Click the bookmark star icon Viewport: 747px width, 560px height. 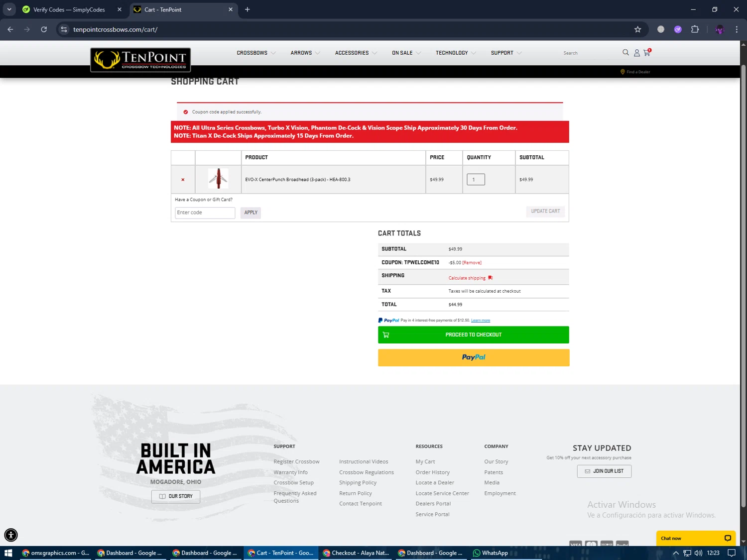pyautogui.click(x=637, y=29)
